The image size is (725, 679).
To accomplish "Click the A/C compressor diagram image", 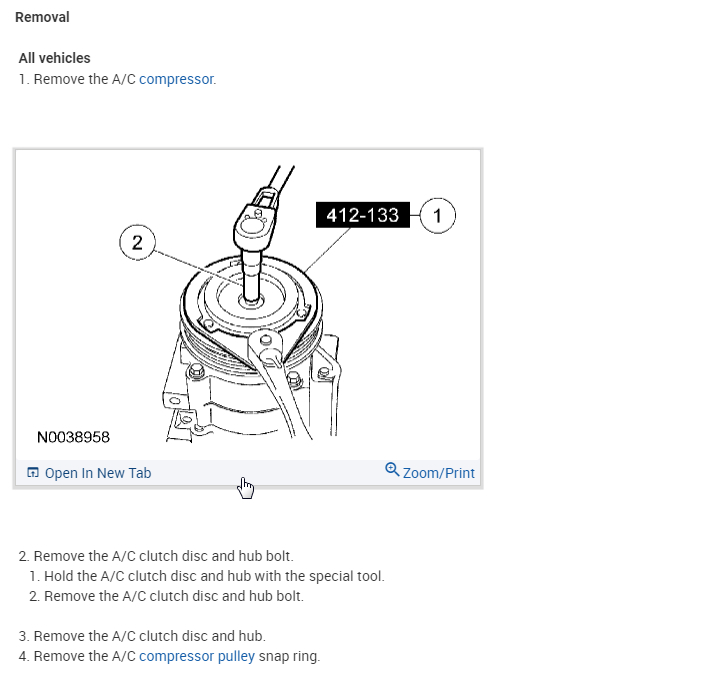I will pyautogui.click(x=248, y=305).
